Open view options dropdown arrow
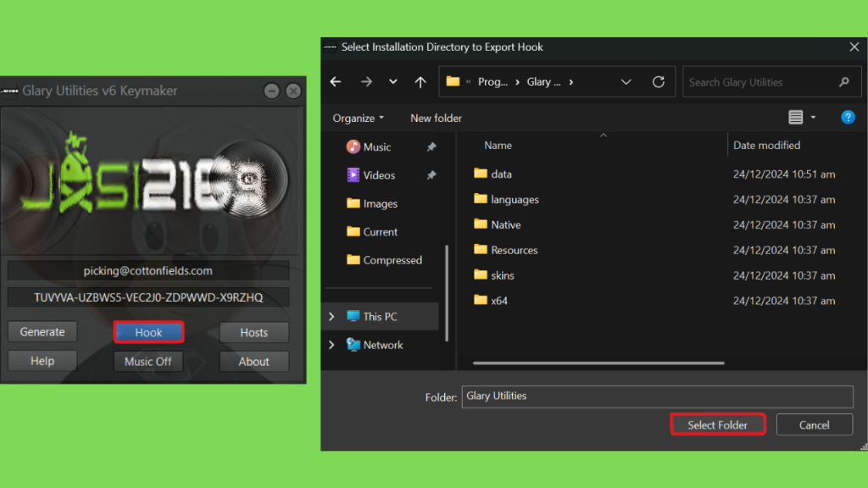Image resolution: width=868 pixels, height=488 pixels. pyautogui.click(x=813, y=117)
